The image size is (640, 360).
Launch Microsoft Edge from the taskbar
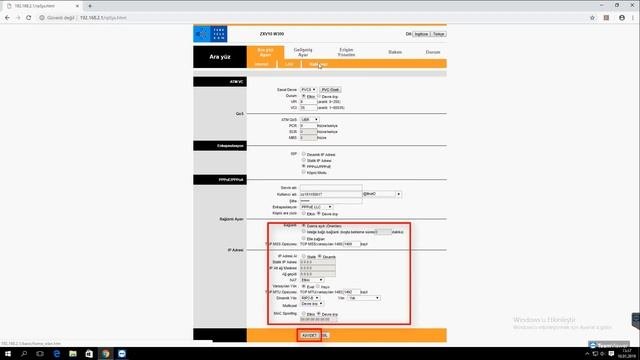click(x=57, y=353)
